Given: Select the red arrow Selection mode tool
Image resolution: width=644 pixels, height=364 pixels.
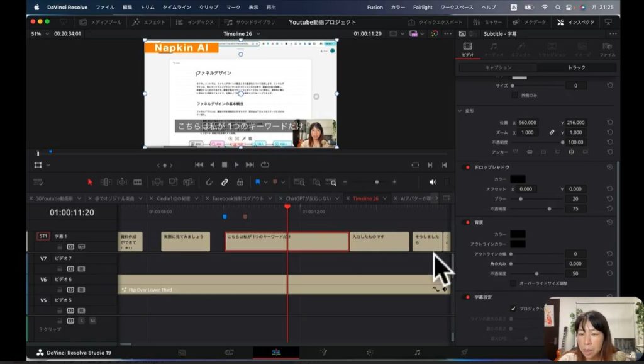Looking at the screenshot, I should 90,182.
